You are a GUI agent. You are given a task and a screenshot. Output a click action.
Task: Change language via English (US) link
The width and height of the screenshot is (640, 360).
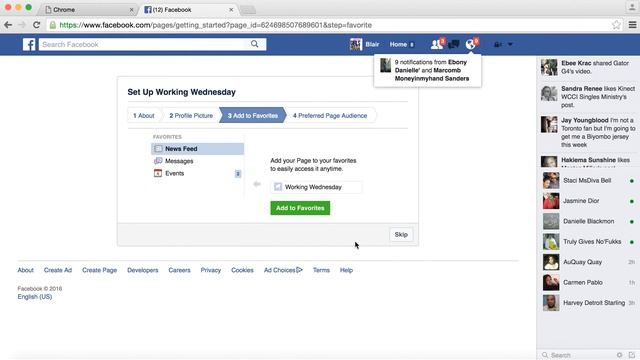click(x=35, y=297)
